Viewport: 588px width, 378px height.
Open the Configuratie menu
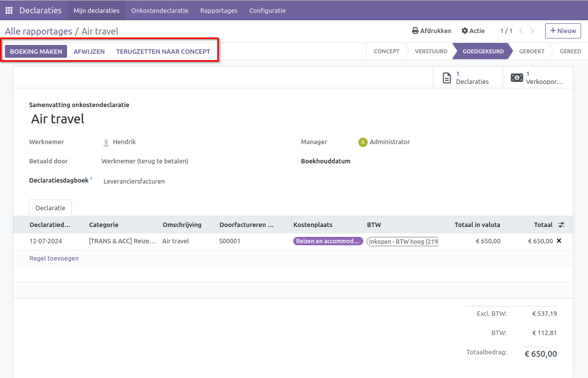tap(267, 10)
